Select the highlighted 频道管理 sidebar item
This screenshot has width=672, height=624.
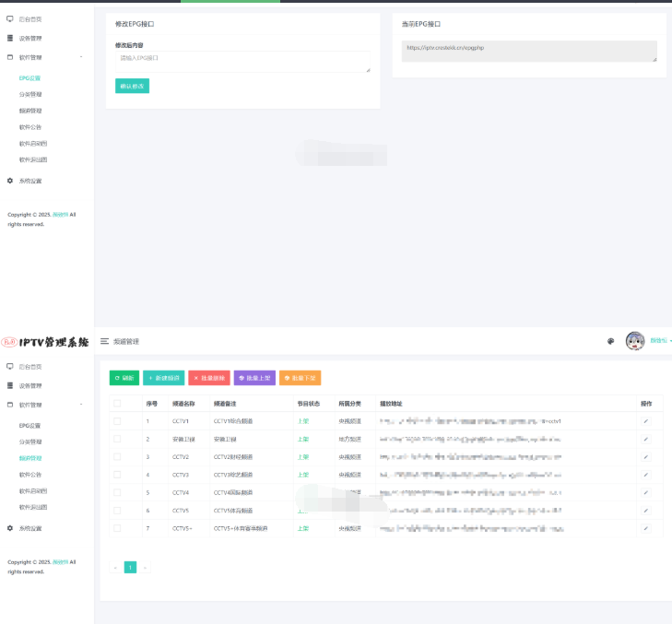pyautogui.click(x=30, y=458)
